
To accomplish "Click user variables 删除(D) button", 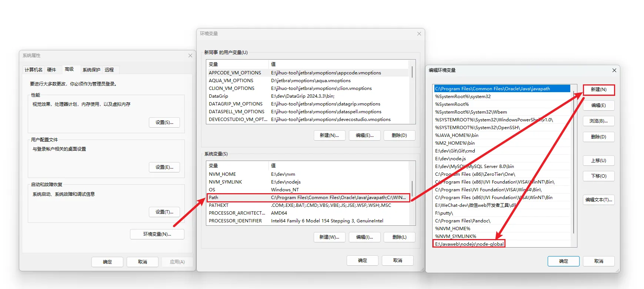I will pos(399,135).
